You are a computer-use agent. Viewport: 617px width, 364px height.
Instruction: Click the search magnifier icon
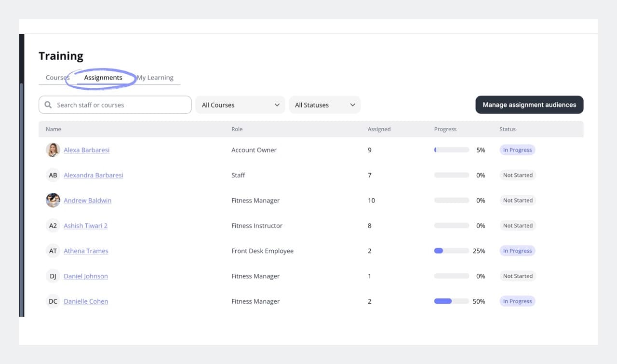coord(48,105)
